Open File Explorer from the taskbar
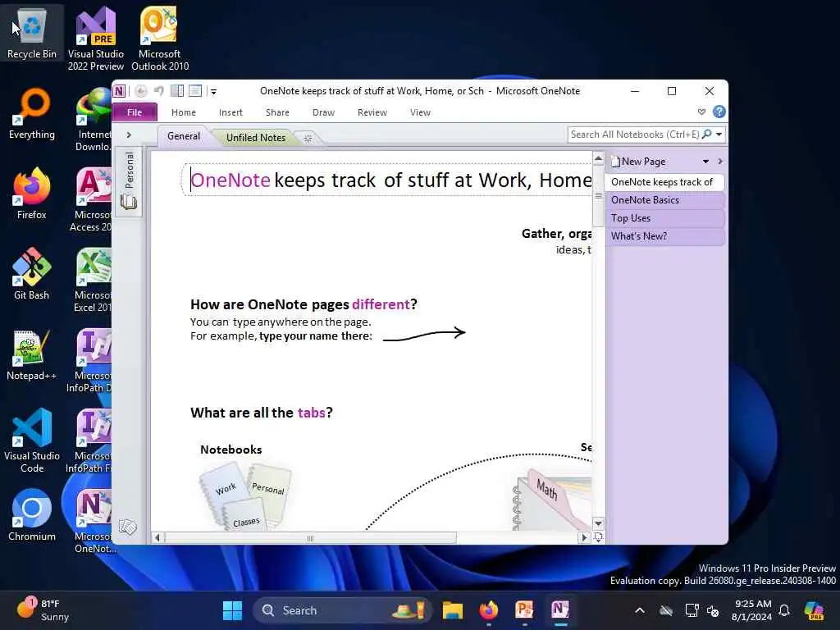 pos(453,610)
